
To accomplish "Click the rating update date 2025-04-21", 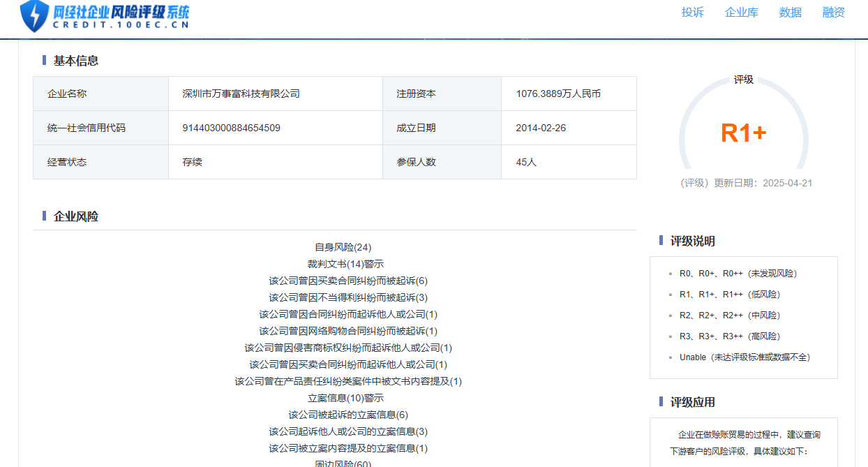I will point(787,183).
